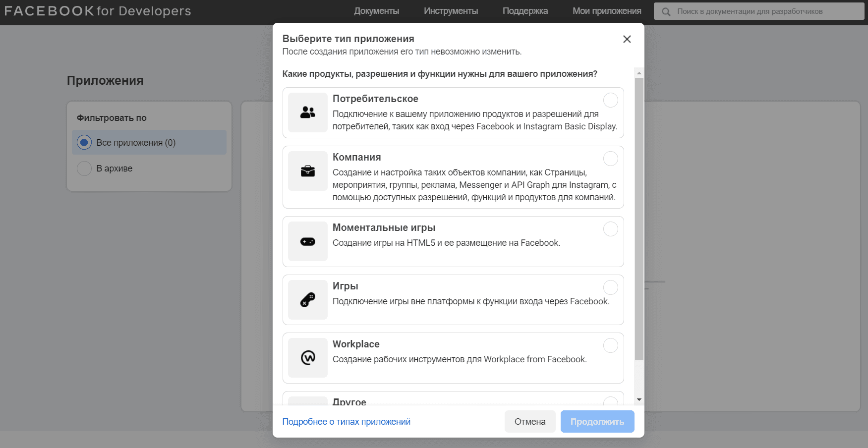Click the Выберите тип приложения title
Viewport: 868px width, 448px height.
[x=348, y=39]
